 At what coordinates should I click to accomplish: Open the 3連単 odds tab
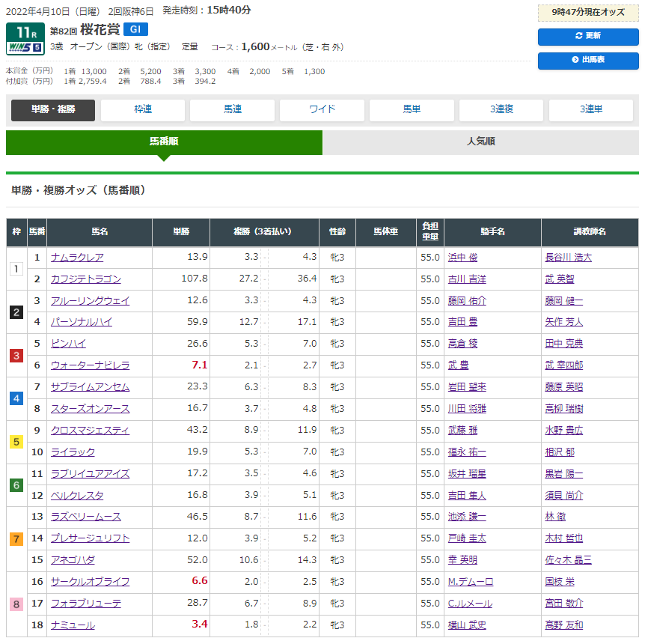tap(591, 109)
